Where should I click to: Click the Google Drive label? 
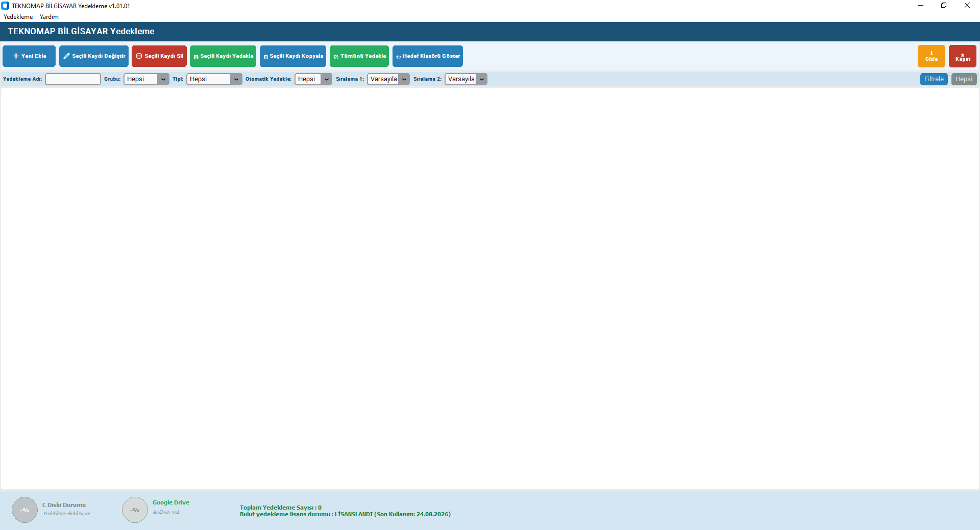pos(171,502)
